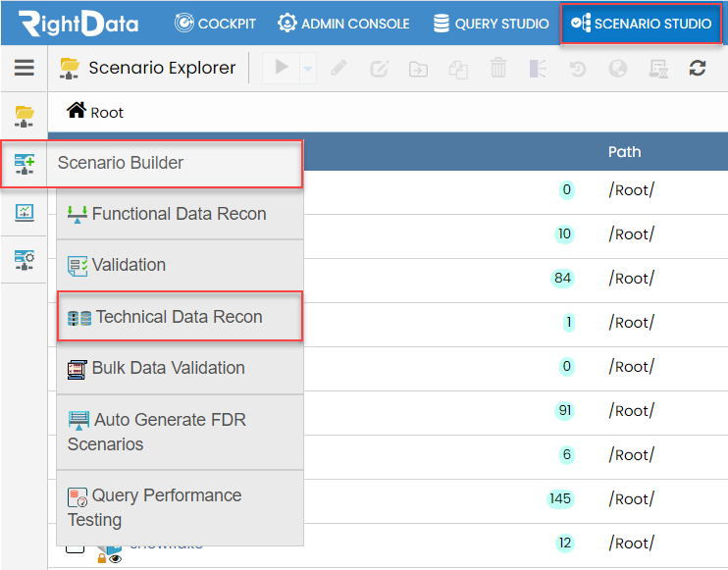Viewport: 728px width, 570px height.
Task: Open the SCENARIO STUDIO tab
Action: [x=641, y=24]
